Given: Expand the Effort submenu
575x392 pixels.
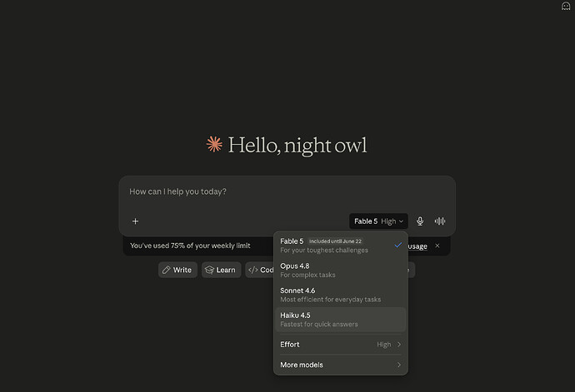Looking at the screenshot, I should click(341, 345).
